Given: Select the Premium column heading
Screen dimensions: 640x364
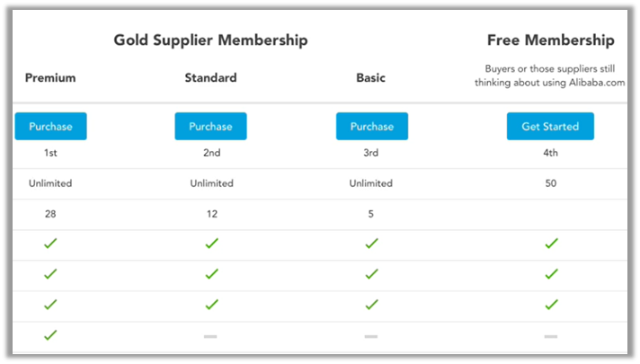Looking at the screenshot, I should click(50, 78).
